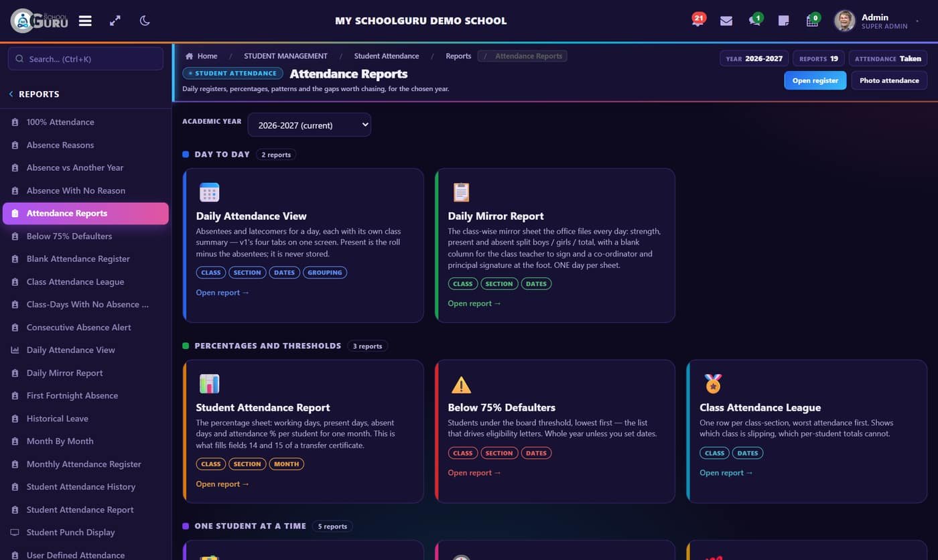938x560 pixels.
Task: Toggle dark mode moon icon
Action: pyautogui.click(x=145, y=21)
